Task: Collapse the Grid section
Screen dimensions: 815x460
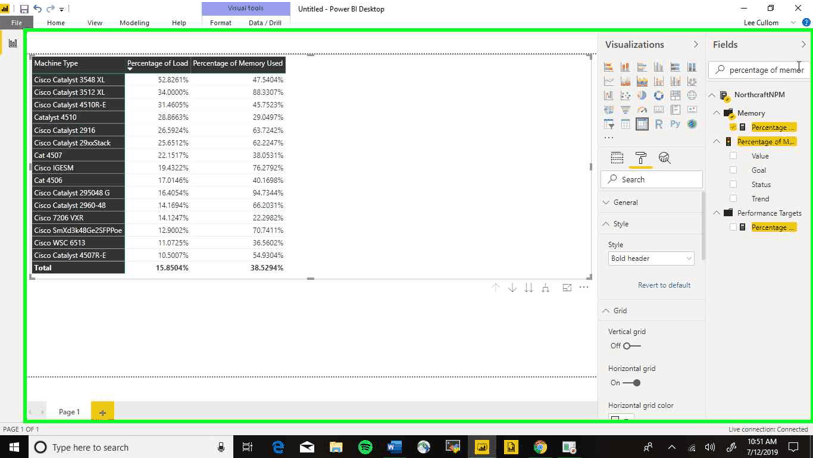Action: click(x=606, y=311)
